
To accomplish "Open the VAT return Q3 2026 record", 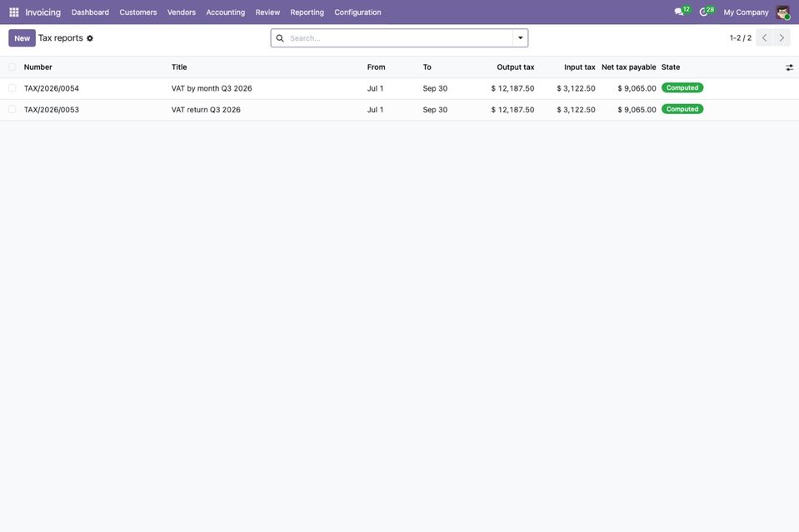I will (x=206, y=109).
